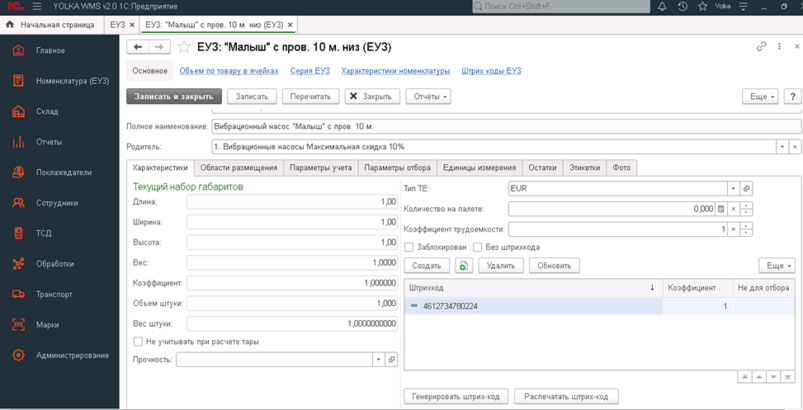Open Штрих коды ЕУЗ link
This screenshot has width=803, height=410.
491,71
